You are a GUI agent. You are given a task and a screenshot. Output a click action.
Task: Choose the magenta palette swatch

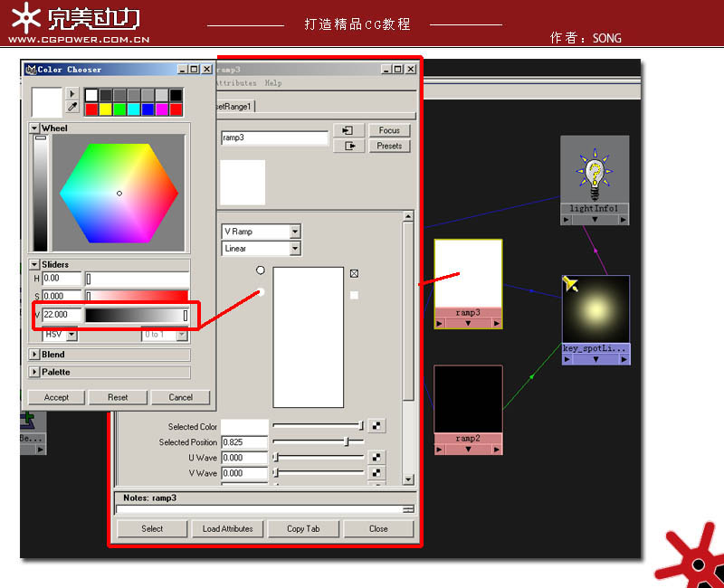tap(162, 109)
